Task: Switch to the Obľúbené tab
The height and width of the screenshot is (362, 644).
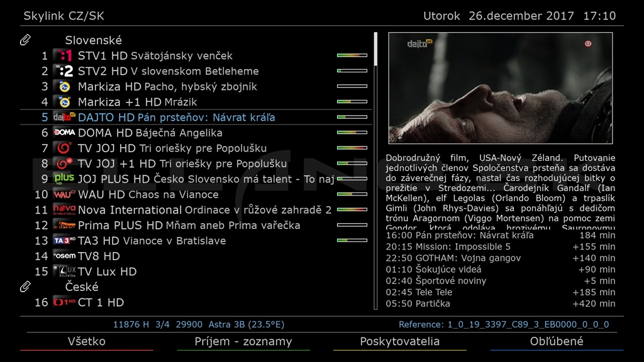Action: point(557,342)
